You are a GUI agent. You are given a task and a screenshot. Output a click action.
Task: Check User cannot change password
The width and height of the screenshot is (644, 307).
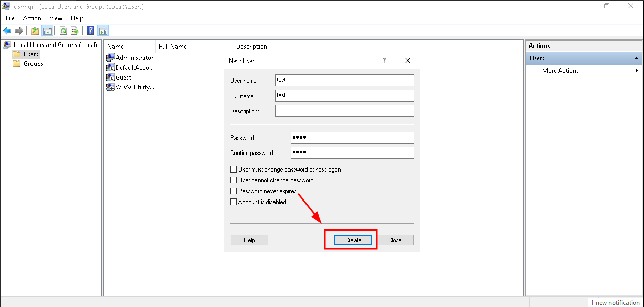coord(234,180)
